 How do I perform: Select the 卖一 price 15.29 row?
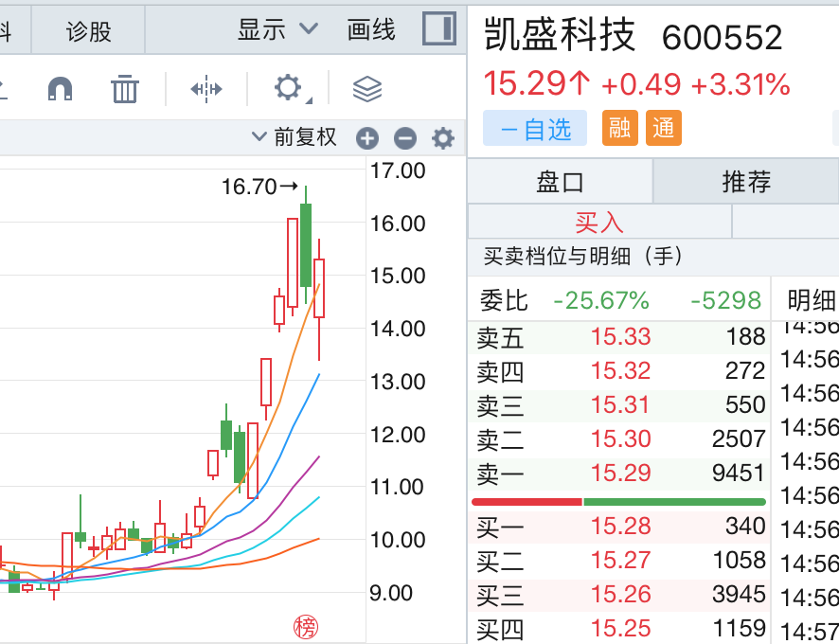pyautogui.click(x=620, y=473)
